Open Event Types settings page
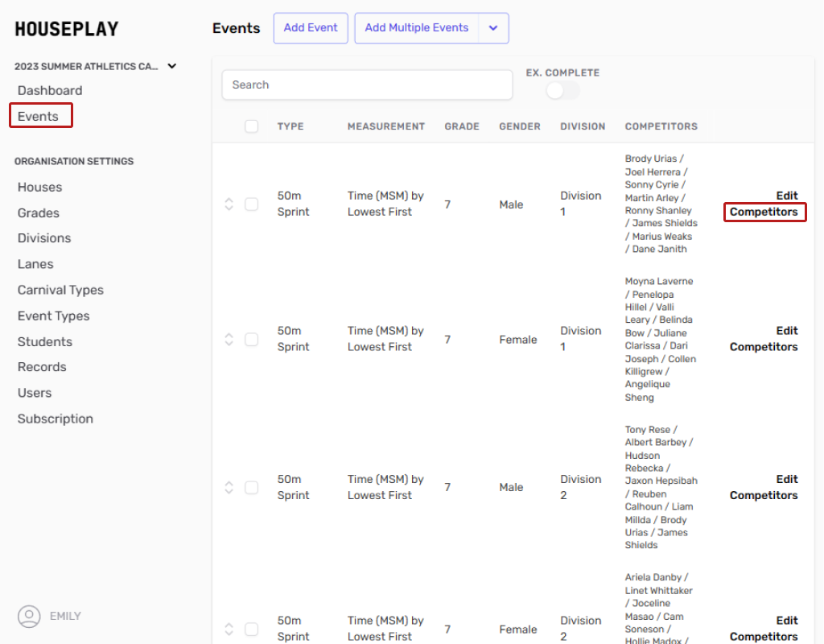The height and width of the screenshot is (644, 824). 54,316
